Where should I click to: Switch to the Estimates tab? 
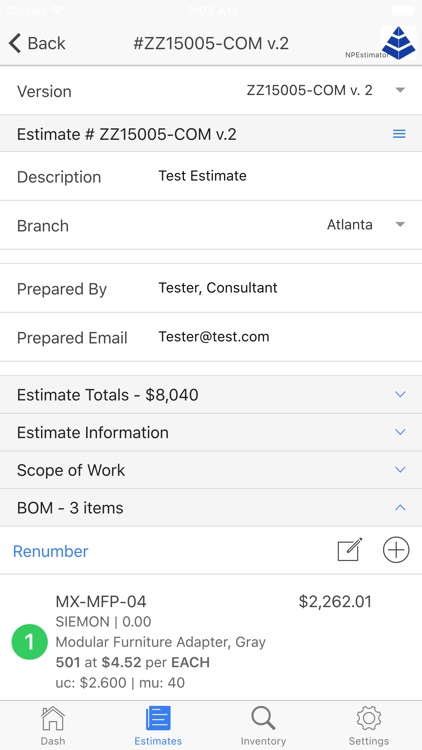(158, 726)
